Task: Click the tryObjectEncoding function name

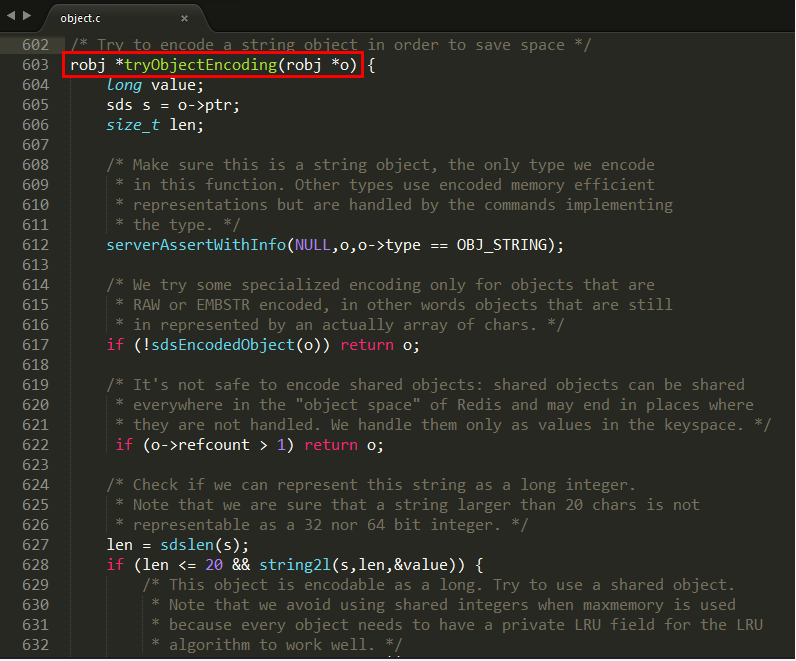Action: tap(201, 65)
